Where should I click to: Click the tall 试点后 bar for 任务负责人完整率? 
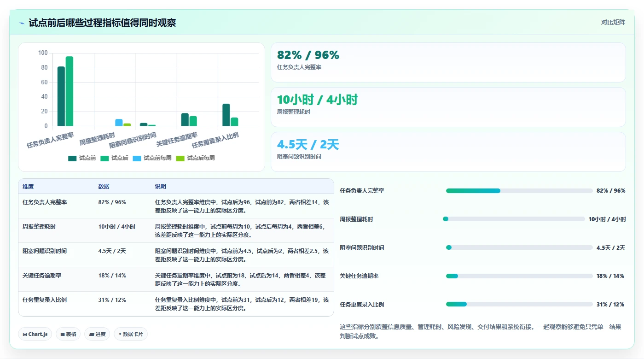pyautogui.click(x=70, y=91)
